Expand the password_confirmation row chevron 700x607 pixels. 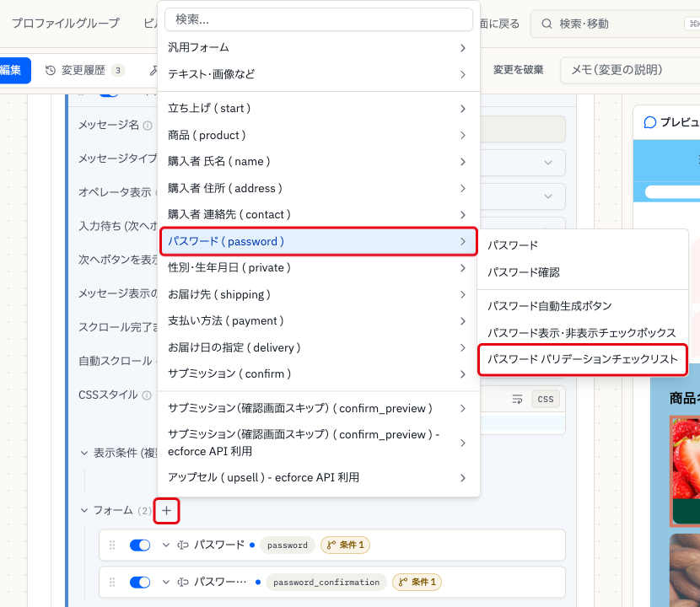click(166, 582)
